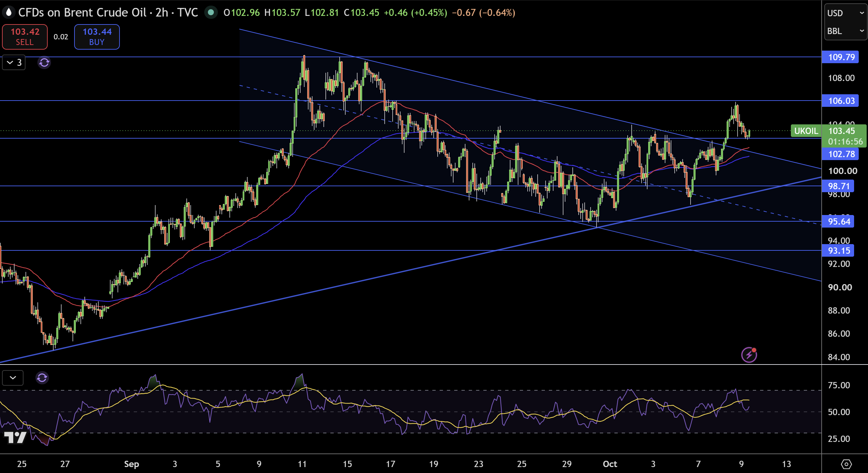Click the lightning bolt alert icon

point(749,355)
